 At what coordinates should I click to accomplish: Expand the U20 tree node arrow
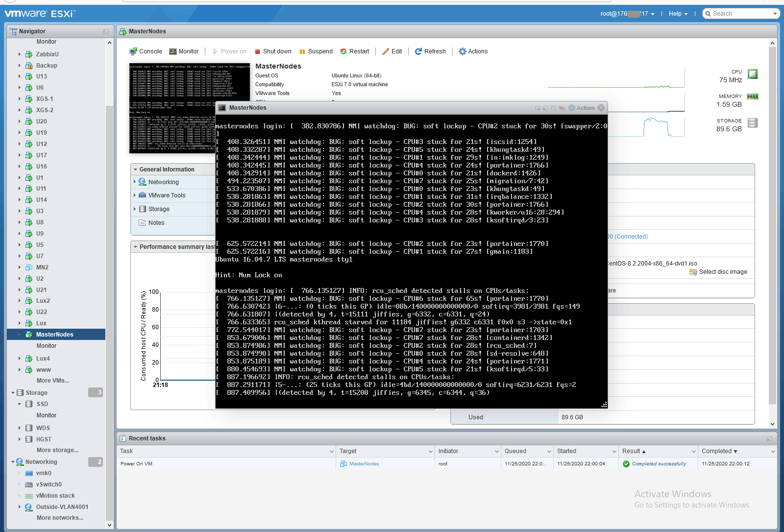[20, 121]
